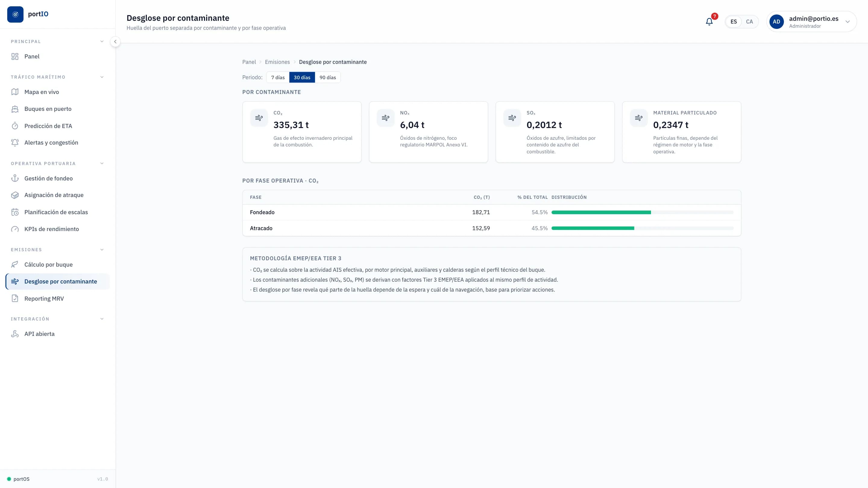868x488 pixels.
Task: Click the 54.5% percentage
Action: tap(539, 212)
